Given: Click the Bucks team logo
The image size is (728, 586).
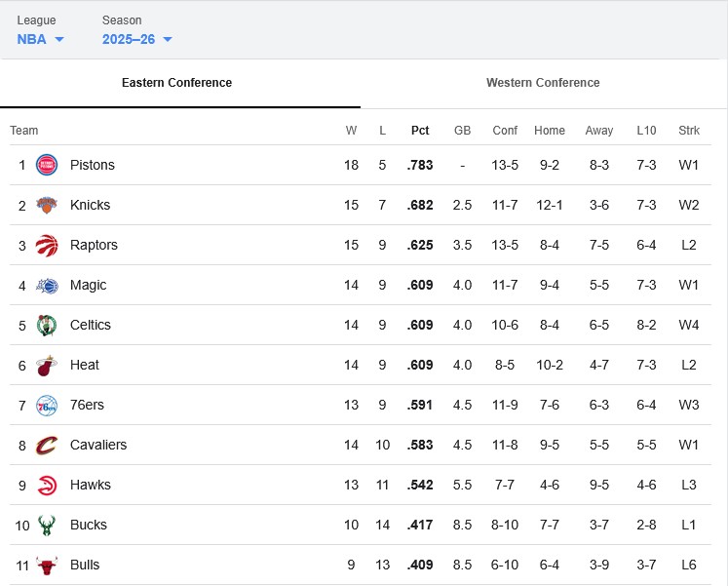Looking at the screenshot, I should coord(47,526).
